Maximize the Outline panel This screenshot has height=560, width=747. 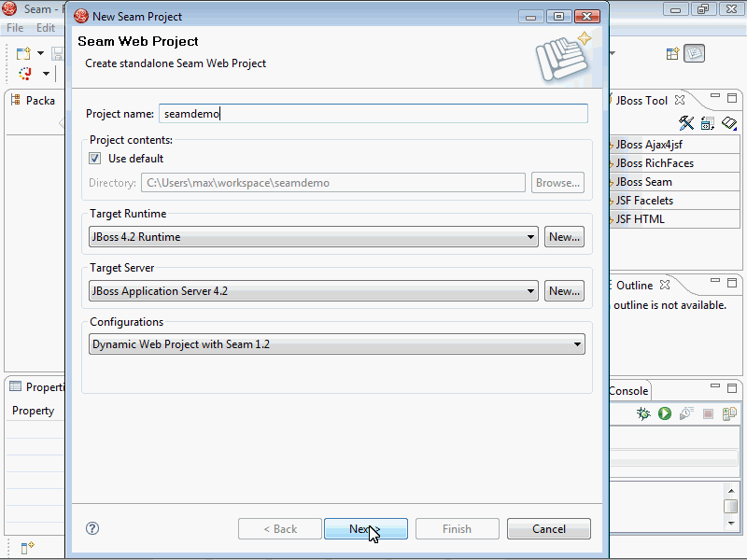pos(732,283)
